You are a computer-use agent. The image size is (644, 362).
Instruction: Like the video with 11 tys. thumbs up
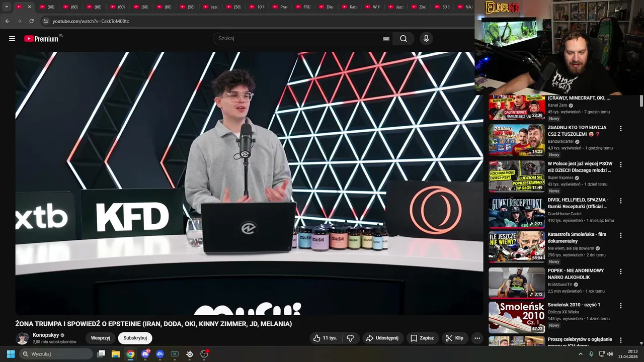[x=325, y=338]
